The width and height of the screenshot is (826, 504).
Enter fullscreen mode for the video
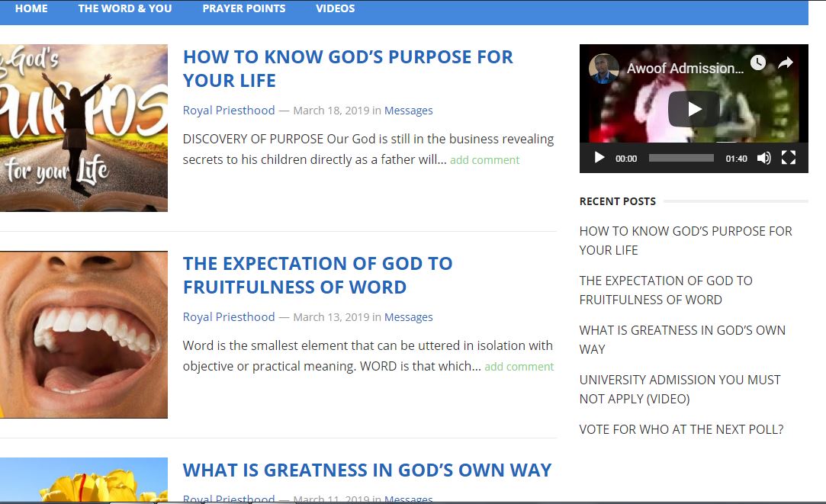click(x=788, y=158)
